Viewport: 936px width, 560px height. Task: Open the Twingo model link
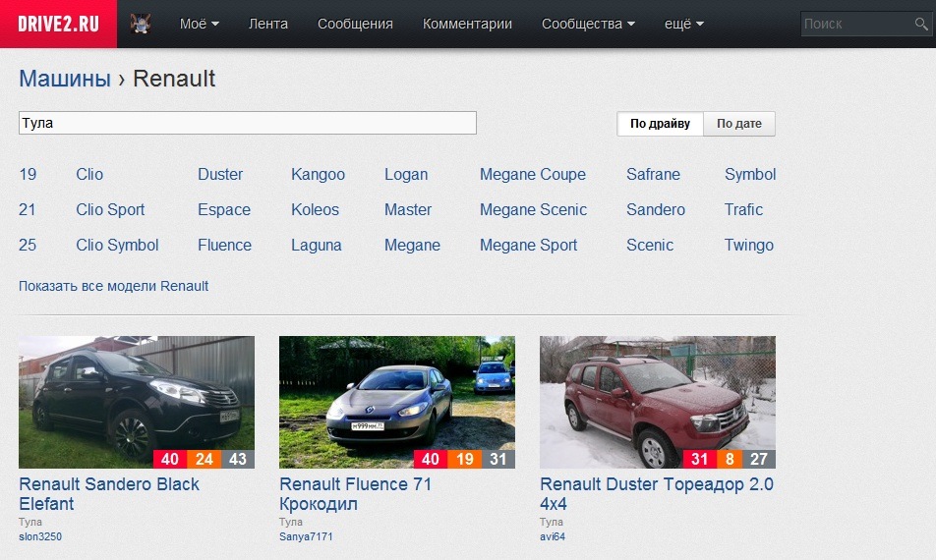(x=749, y=245)
